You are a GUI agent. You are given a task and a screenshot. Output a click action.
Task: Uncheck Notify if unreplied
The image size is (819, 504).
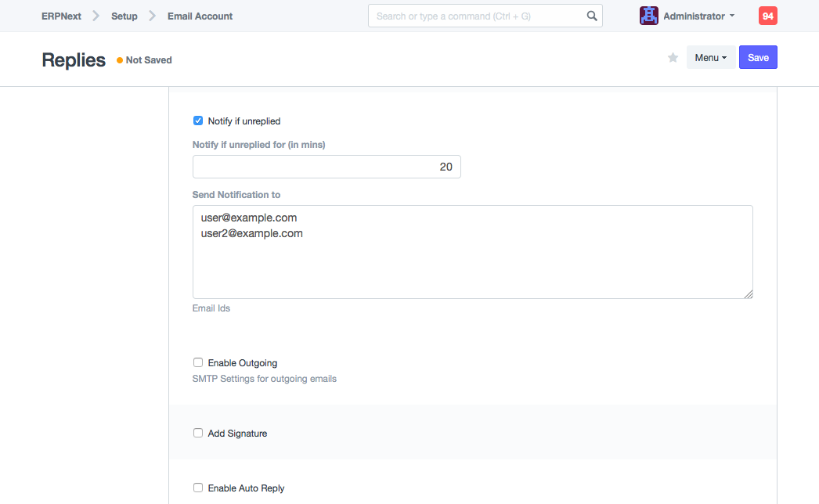coord(198,121)
